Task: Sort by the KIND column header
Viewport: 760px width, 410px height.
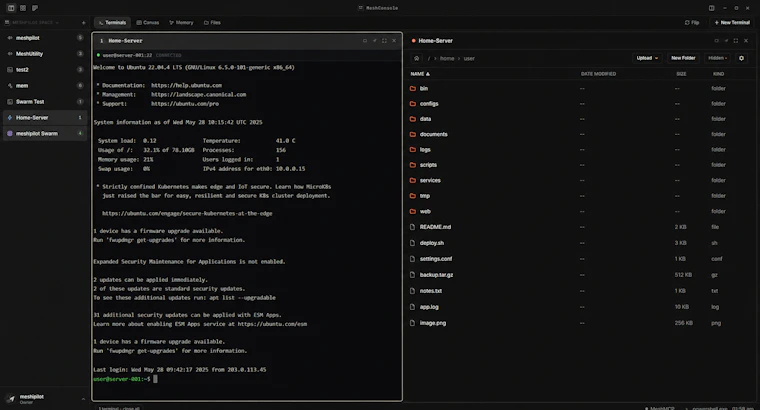Action: click(718, 74)
